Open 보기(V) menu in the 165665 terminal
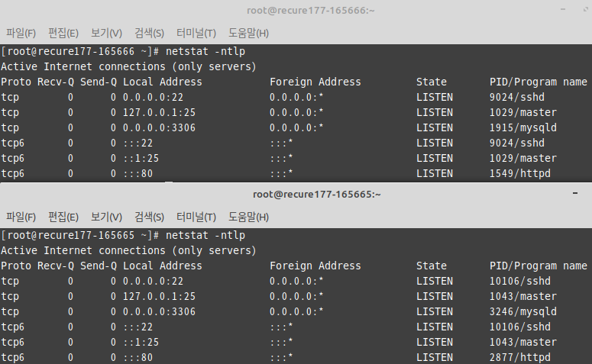Viewport: 592px width, 364px height. click(106, 217)
